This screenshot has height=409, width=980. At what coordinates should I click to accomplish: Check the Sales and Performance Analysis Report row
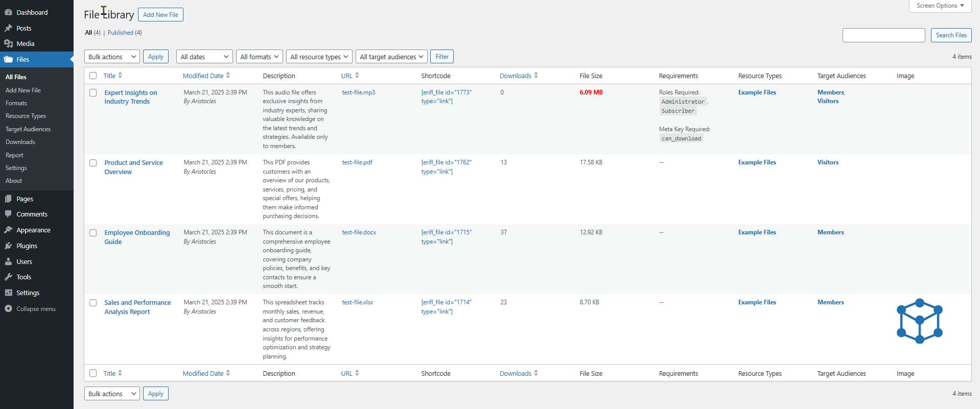pos(93,303)
